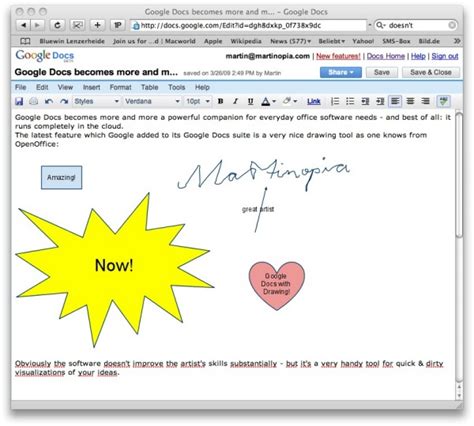This screenshot has height=426, width=474.
Task: Open the Share dropdown button
Action: (x=341, y=72)
